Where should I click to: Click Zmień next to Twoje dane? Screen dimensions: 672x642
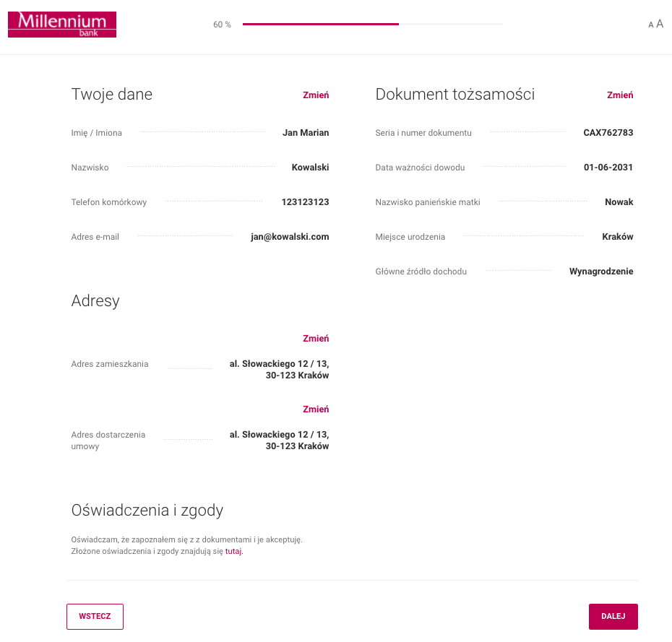[x=316, y=95]
